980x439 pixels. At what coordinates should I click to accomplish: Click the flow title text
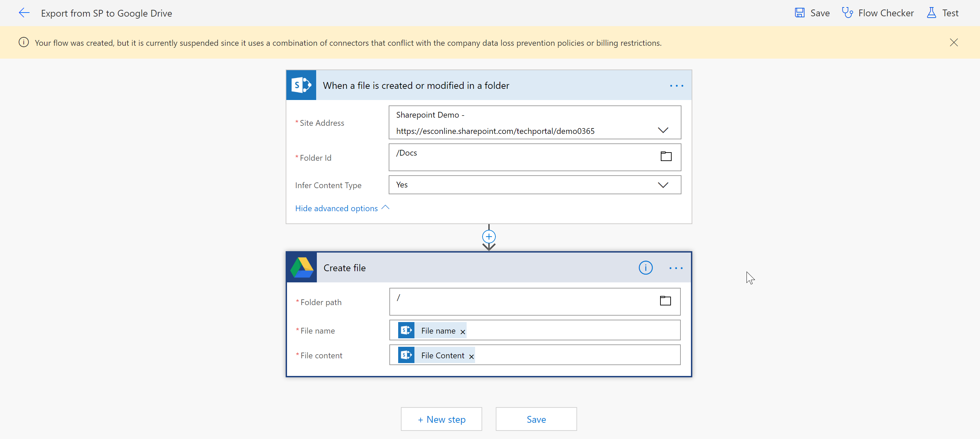[x=106, y=13]
